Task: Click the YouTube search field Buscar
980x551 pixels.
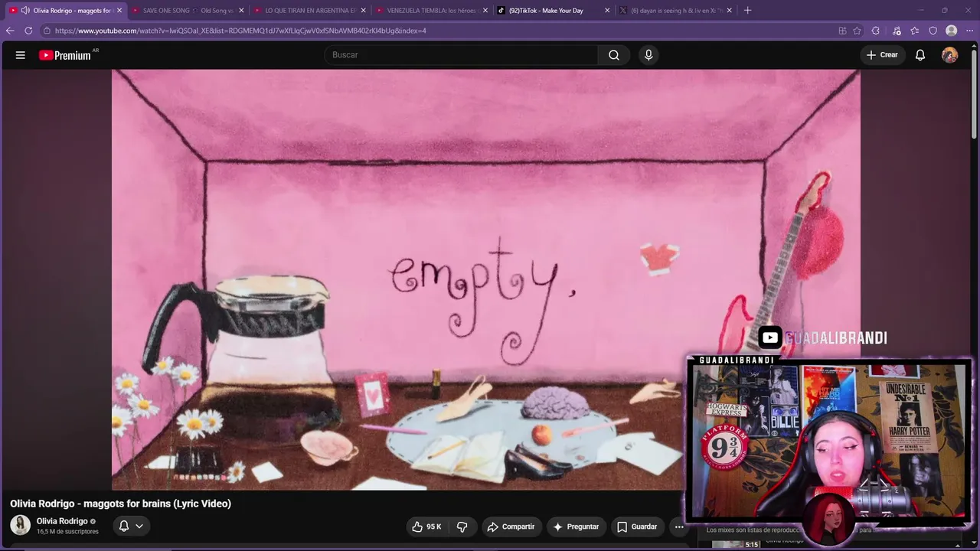Action: 461,55
